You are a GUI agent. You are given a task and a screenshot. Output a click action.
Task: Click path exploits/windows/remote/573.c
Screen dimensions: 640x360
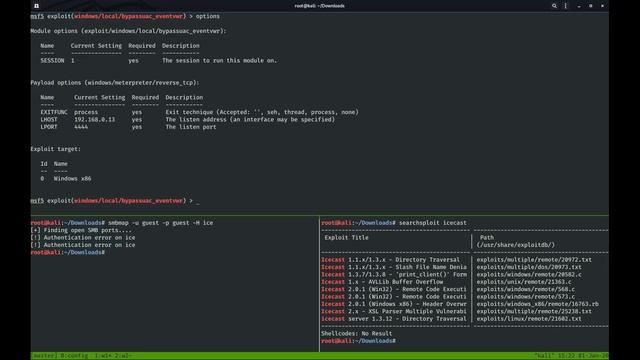tap(526, 297)
